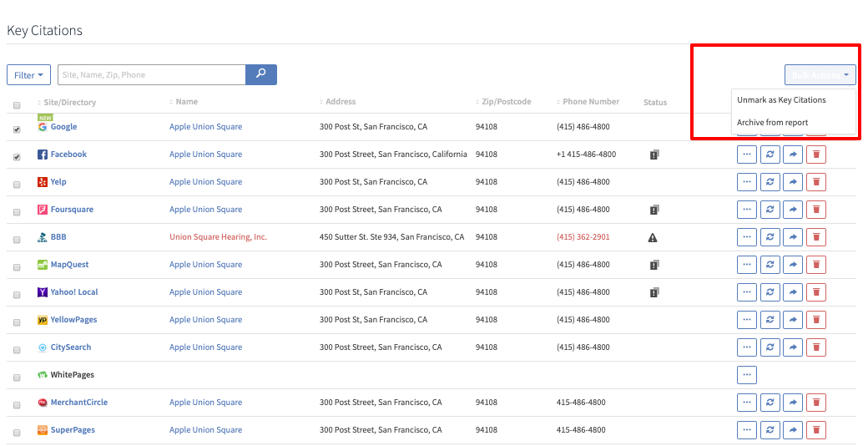Open the CitySearch directory link
The height and width of the screenshot is (446, 868).
(x=71, y=347)
